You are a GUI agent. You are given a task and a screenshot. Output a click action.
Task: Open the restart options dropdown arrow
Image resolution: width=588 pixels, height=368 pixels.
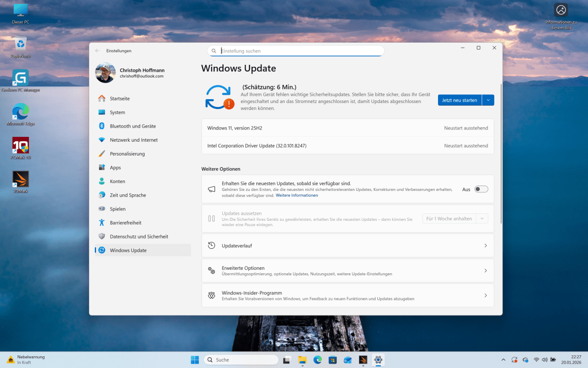(489, 100)
